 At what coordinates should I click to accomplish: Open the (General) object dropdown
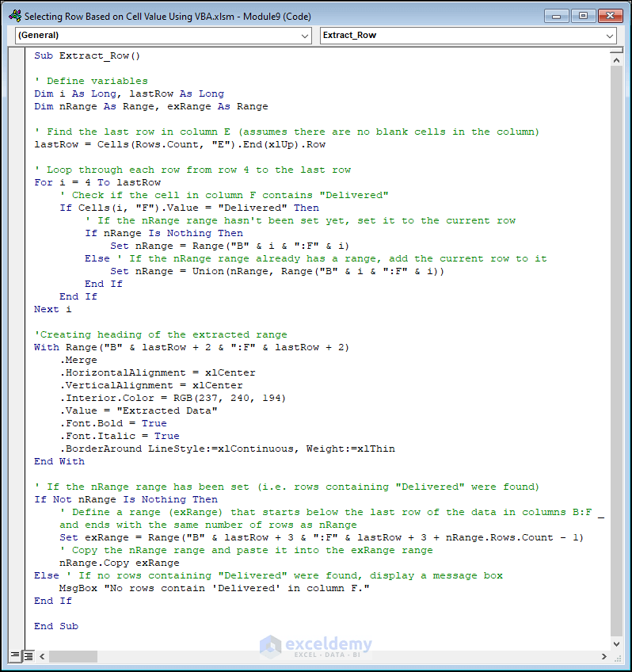304,36
